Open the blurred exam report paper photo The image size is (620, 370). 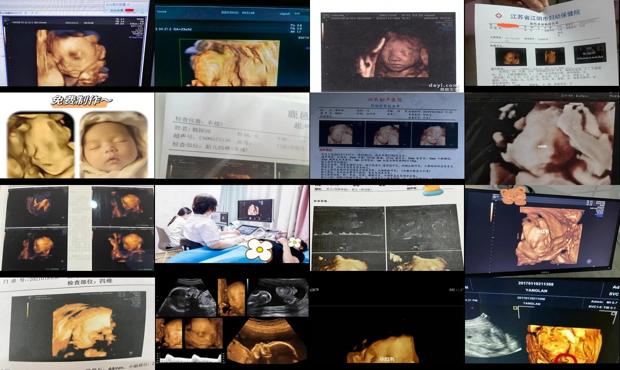coord(232,136)
